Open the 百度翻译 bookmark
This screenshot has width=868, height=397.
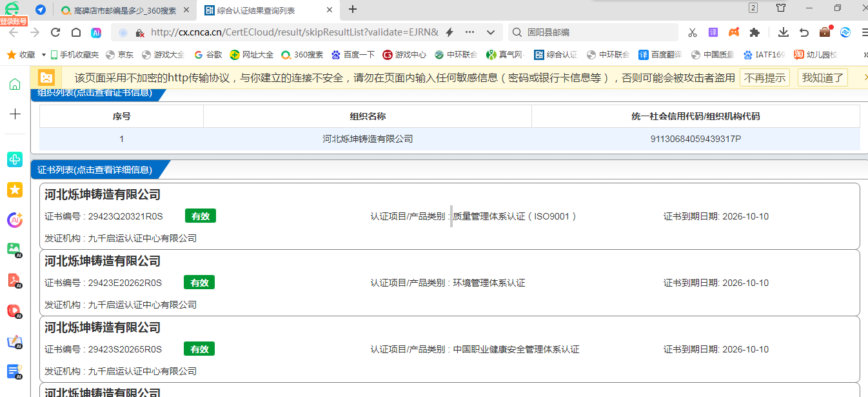click(660, 55)
